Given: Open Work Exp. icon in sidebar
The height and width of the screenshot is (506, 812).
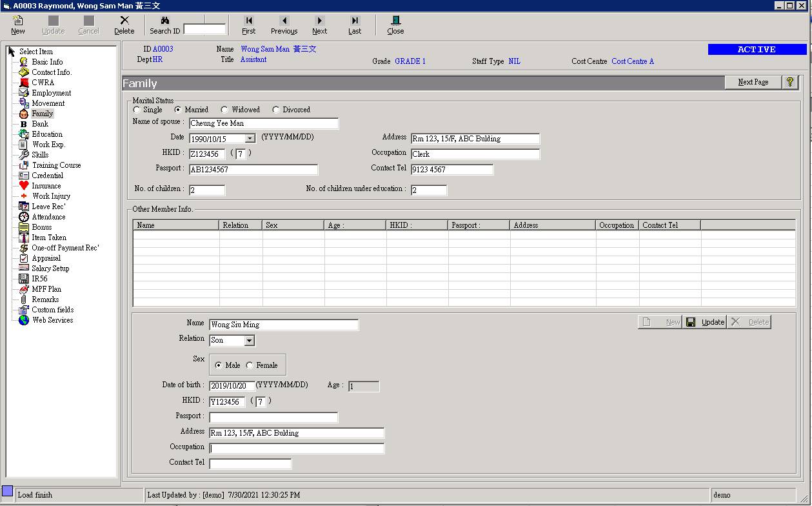Looking at the screenshot, I should (x=24, y=145).
